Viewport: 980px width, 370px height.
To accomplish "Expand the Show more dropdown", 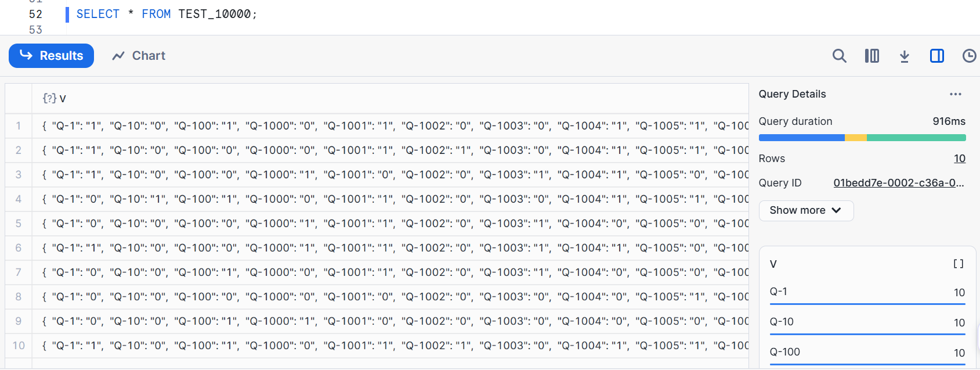I will pyautogui.click(x=806, y=210).
